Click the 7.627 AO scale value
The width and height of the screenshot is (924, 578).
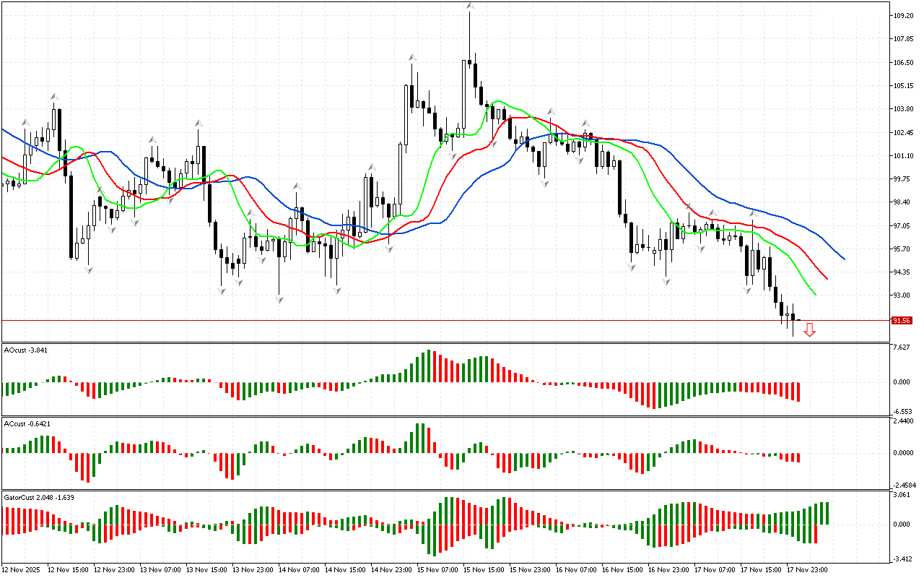click(x=902, y=348)
